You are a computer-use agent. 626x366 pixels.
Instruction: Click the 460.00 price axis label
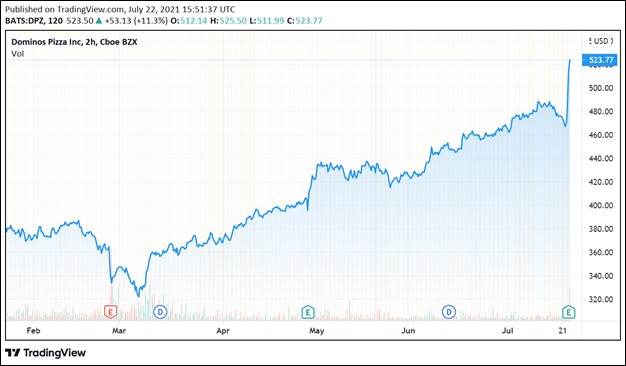click(x=601, y=135)
